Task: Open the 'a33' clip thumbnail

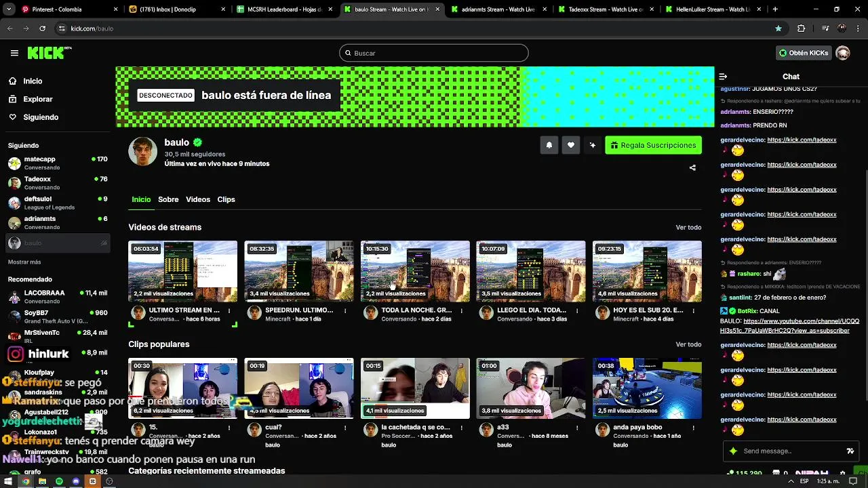Action: (531, 388)
